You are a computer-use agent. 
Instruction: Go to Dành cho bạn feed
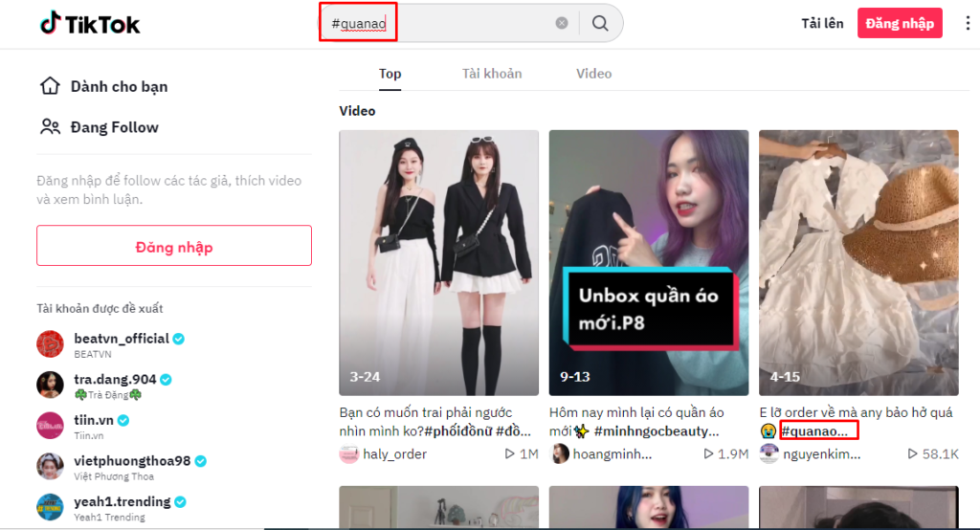(x=119, y=86)
